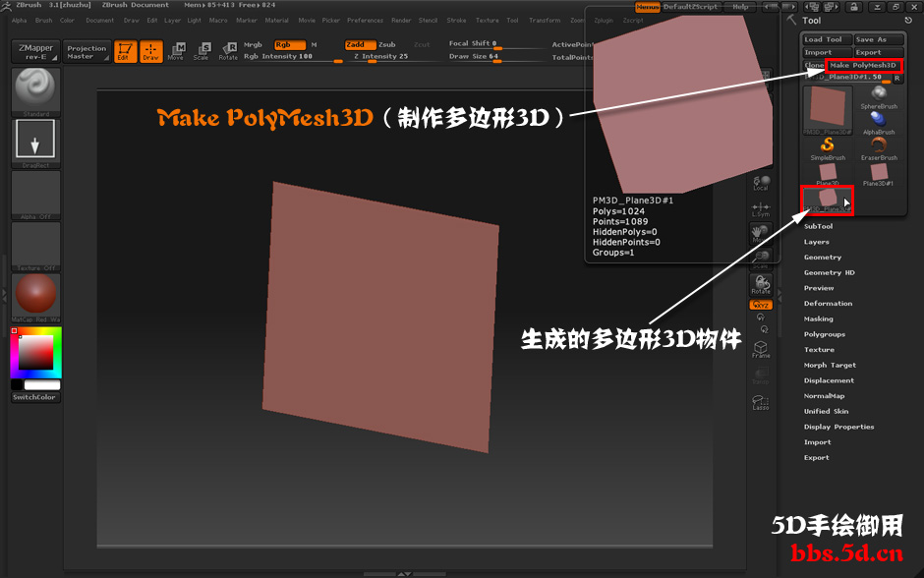The image size is (924, 578).
Task: Choose the AlphaBrush tool
Action: pos(879,124)
